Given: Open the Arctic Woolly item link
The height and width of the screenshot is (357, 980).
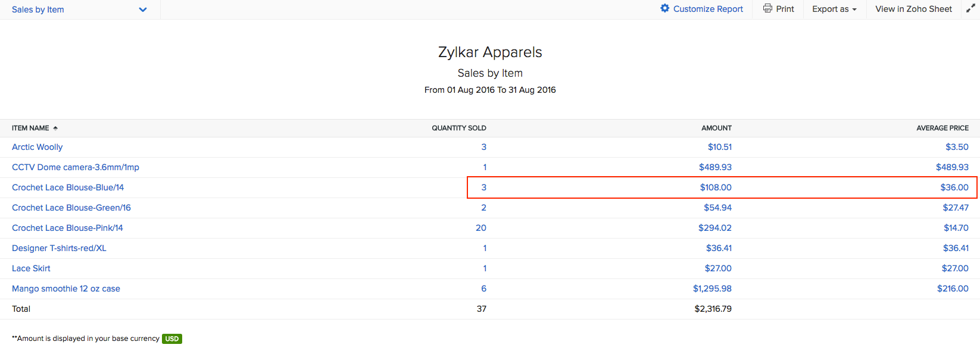Looking at the screenshot, I should [37, 147].
